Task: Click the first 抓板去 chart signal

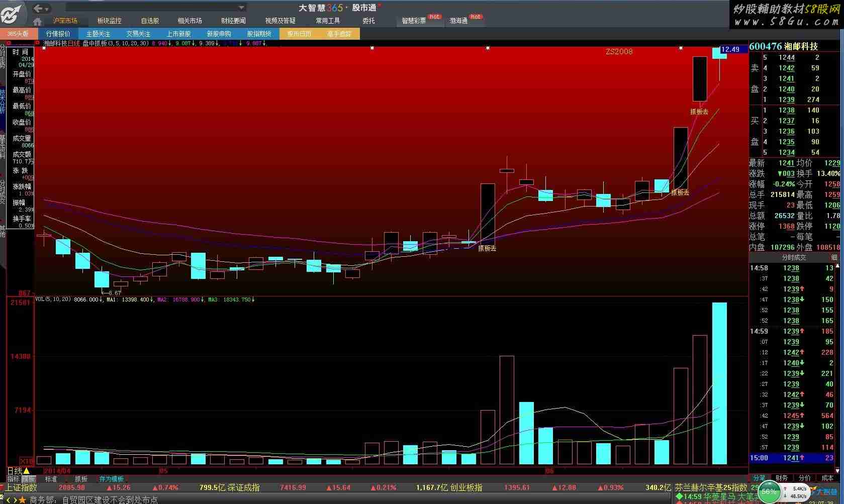Action: click(x=487, y=248)
